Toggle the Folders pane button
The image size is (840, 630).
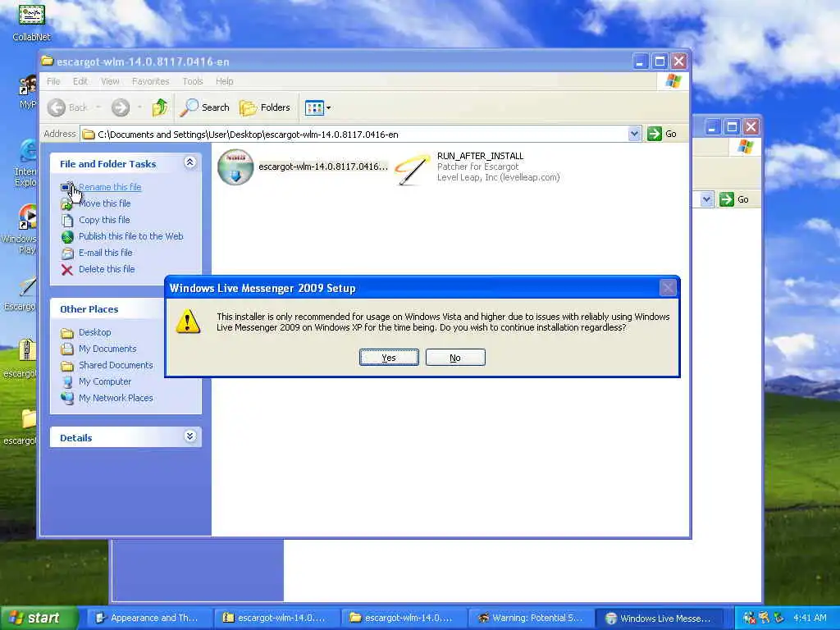click(265, 107)
